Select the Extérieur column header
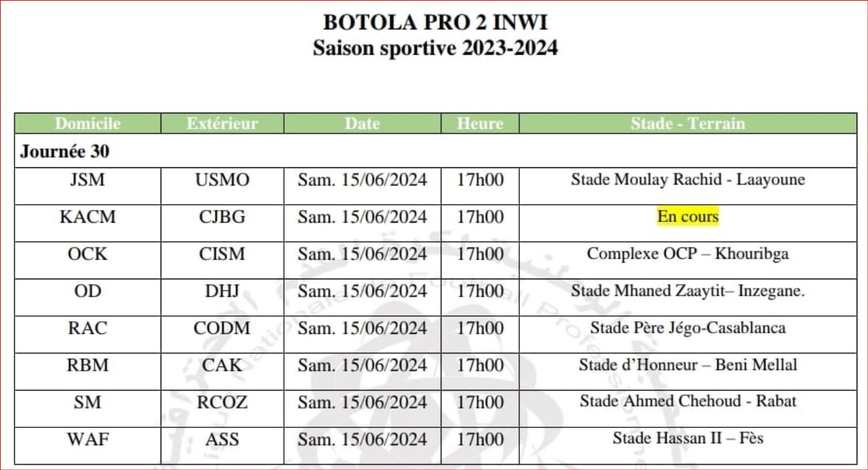Screen dimensions: 868x470 [223, 123]
